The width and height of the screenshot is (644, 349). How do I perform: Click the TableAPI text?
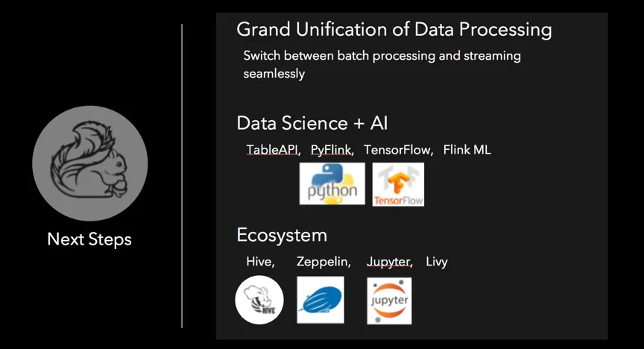pos(273,150)
